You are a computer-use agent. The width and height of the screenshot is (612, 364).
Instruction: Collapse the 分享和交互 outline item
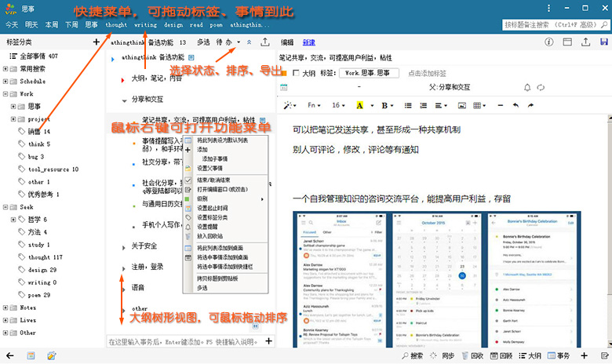coord(124,100)
